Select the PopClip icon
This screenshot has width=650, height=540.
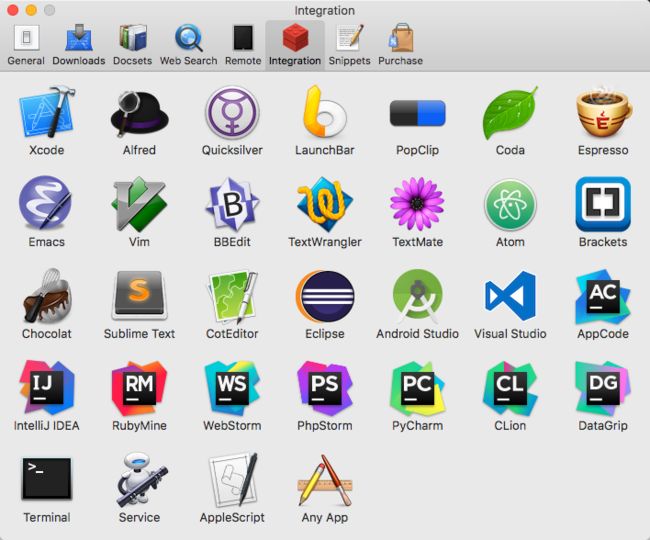[417, 113]
